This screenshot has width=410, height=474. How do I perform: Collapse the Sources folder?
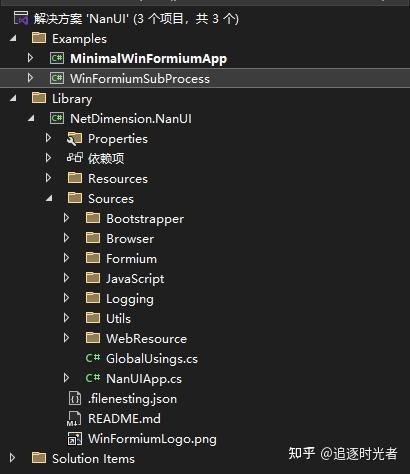pyautogui.click(x=49, y=199)
